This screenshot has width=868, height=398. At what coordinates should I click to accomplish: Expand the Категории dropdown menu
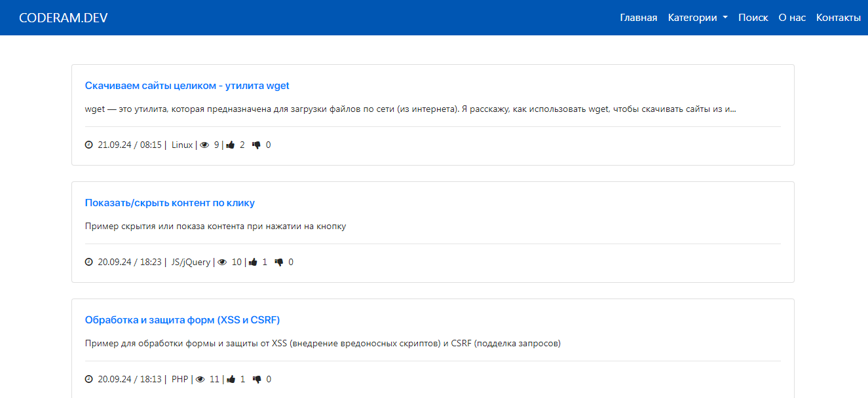(698, 18)
